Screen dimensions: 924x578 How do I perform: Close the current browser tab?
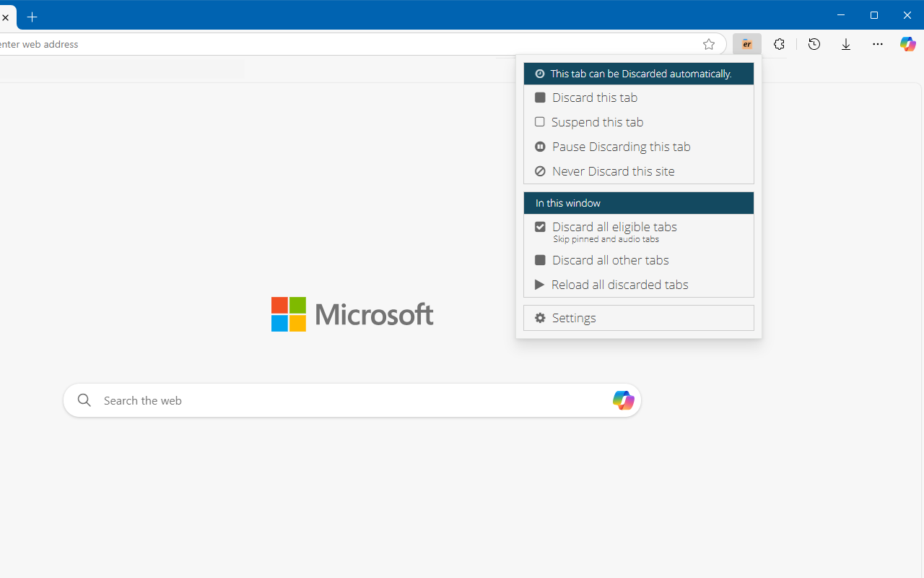(6, 17)
